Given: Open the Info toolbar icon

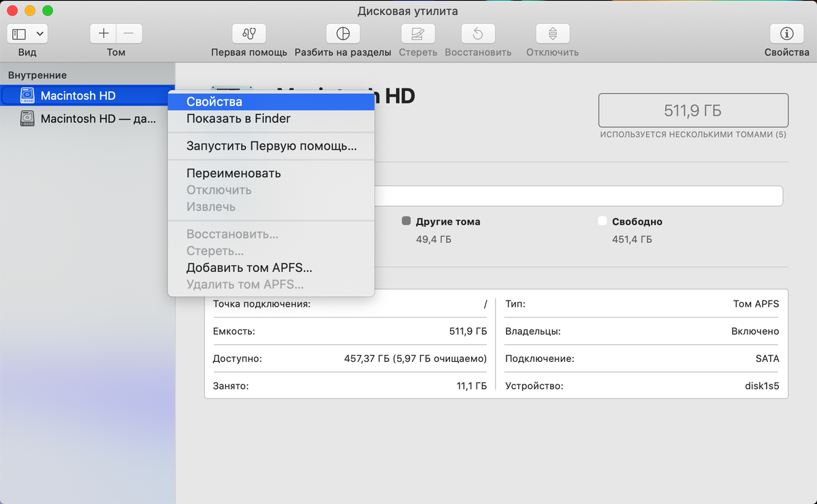Looking at the screenshot, I should 786,33.
